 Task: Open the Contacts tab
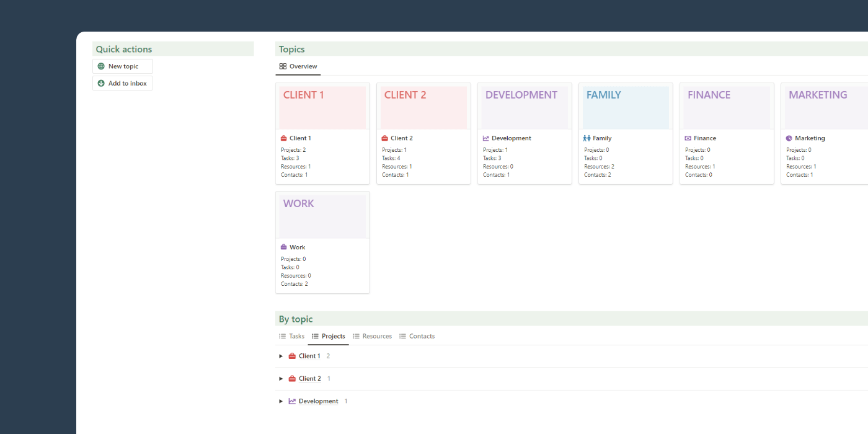click(417, 336)
